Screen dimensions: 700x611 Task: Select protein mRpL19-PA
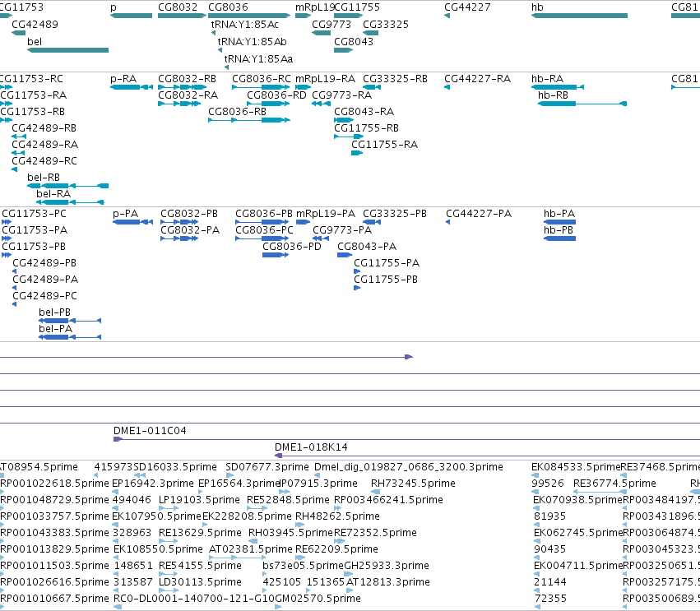[326, 214]
